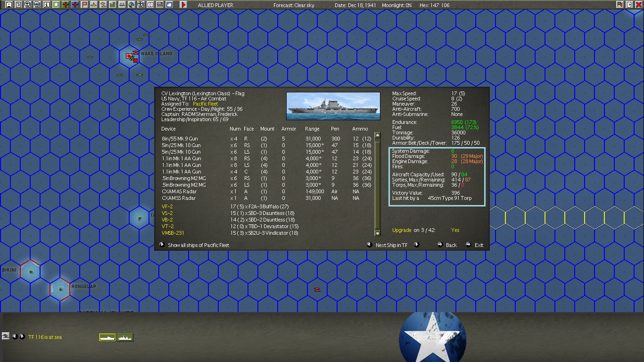Click the CXAM SS Radar device row
This screenshot has width=644, height=362.
click(x=267, y=198)
